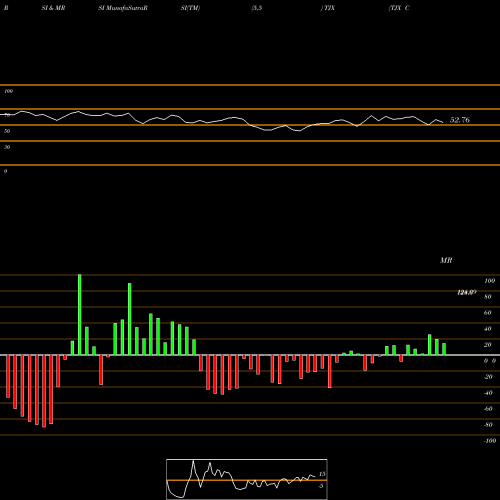Click MR axis label 80 on right

(488, 297)
